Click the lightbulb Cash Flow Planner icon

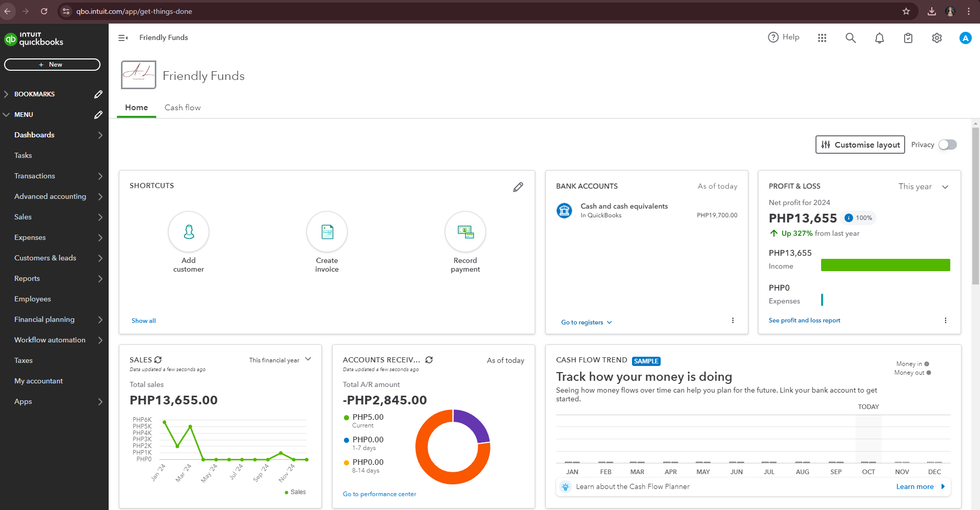[565, 487]
